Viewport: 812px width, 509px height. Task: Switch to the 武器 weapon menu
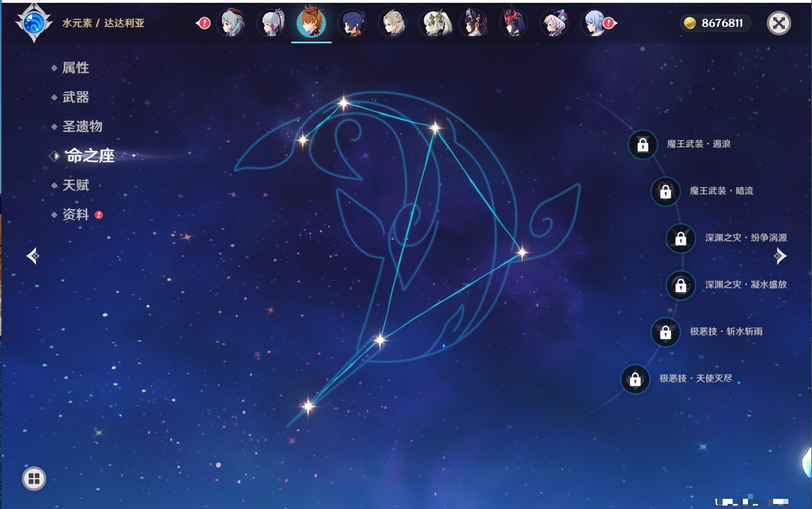pos(75,97)
